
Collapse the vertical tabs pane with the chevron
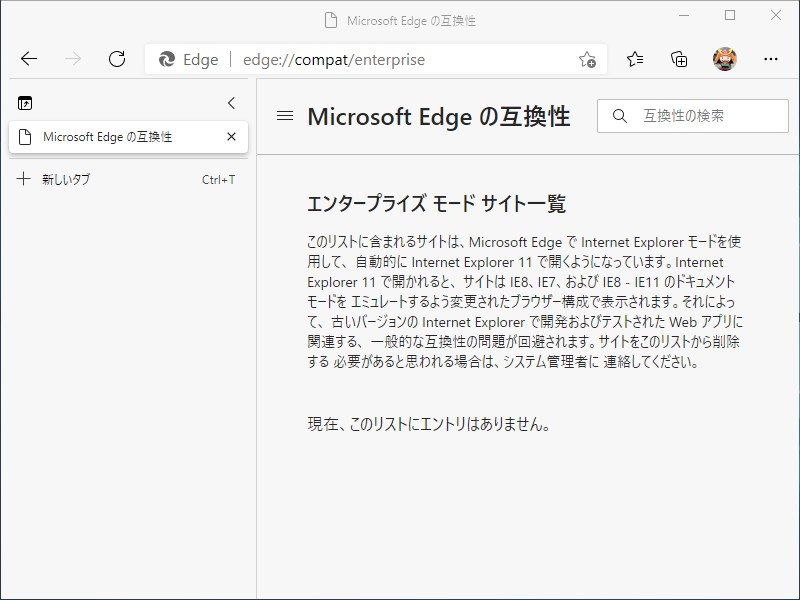231,102
